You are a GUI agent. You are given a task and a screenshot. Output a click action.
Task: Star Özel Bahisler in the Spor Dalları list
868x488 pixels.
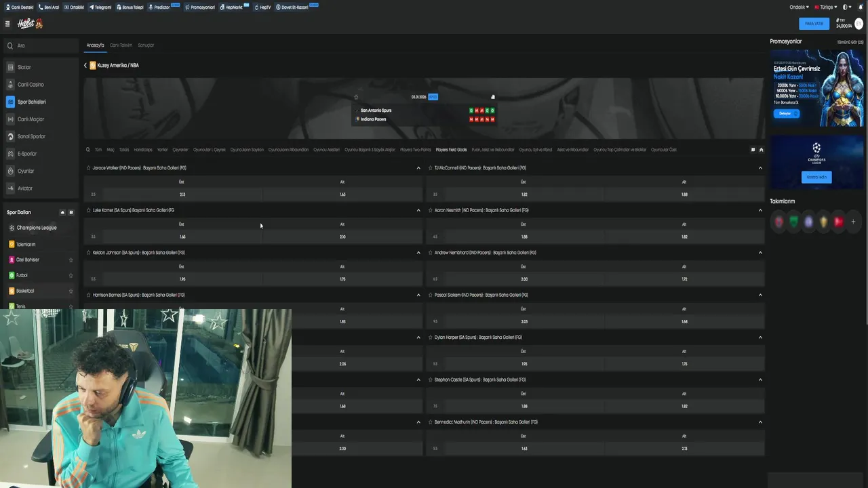[x=71, y=260]
